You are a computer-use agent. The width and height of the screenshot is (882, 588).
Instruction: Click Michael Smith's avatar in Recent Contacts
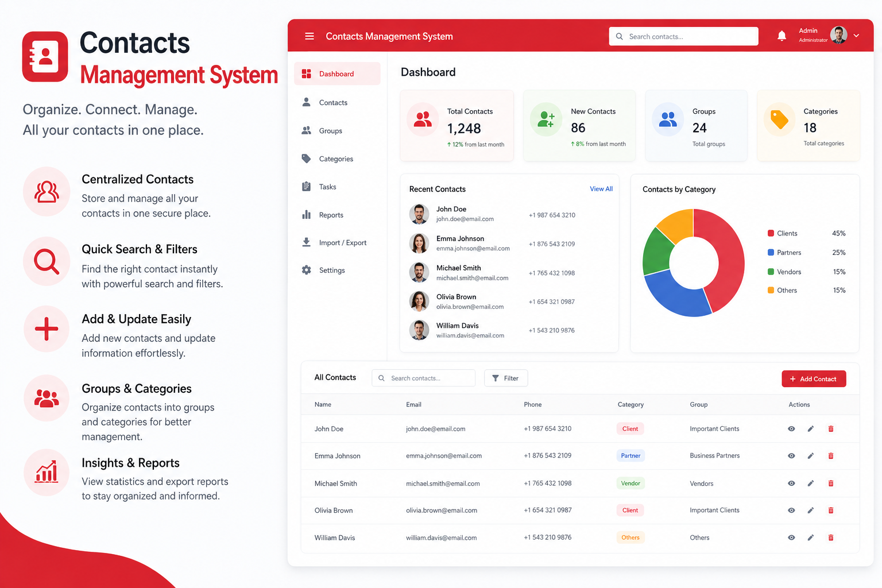coord(419,272)
